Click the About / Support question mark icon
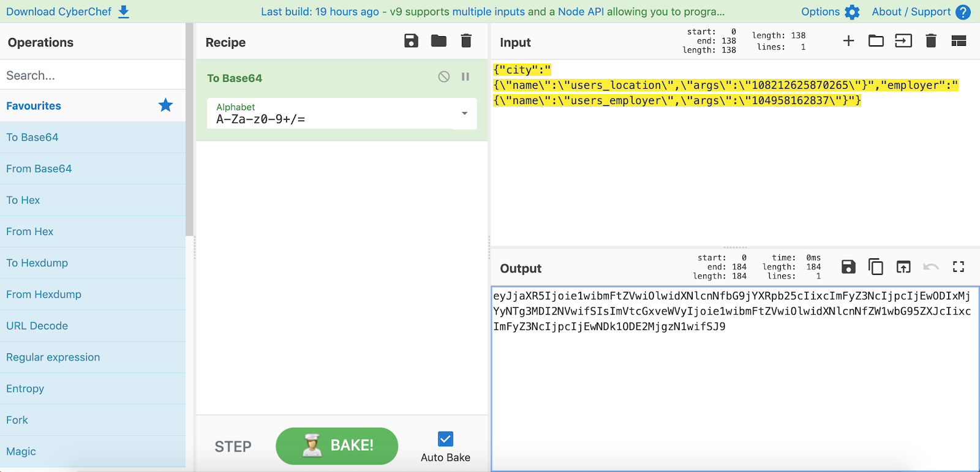This screenshot has height=472, width=980. coord(963,12)
